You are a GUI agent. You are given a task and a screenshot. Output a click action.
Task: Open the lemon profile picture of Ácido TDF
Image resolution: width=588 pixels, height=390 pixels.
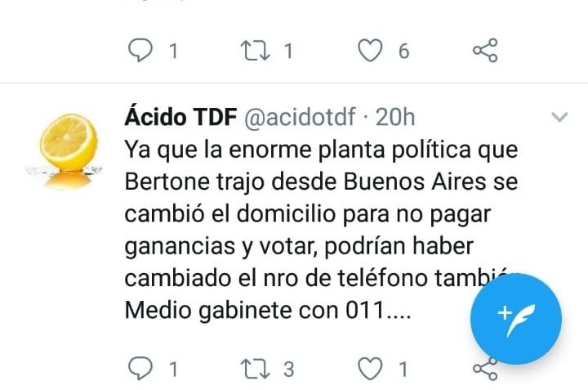[x=65, y=150]
